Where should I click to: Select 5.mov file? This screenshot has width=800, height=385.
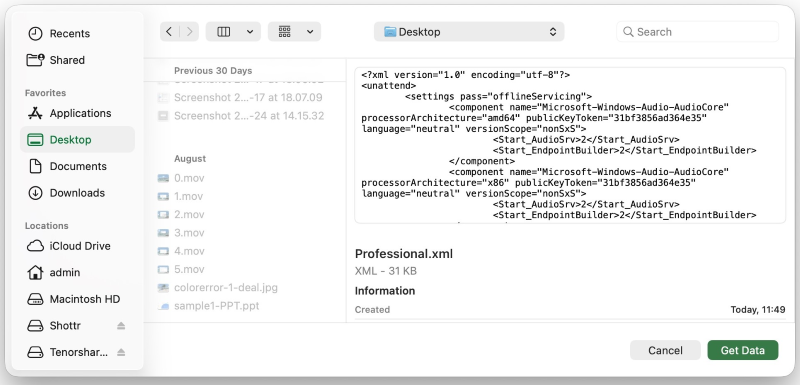189,269
